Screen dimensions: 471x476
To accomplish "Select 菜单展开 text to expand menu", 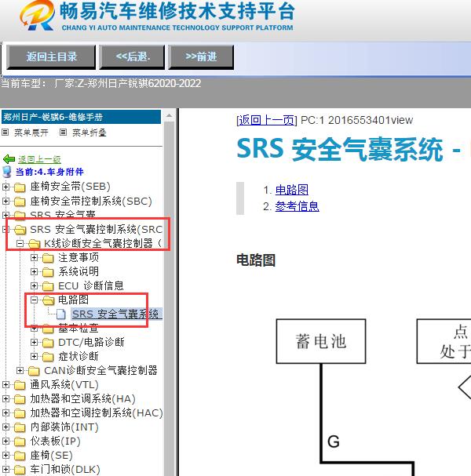I will point(31,133).
